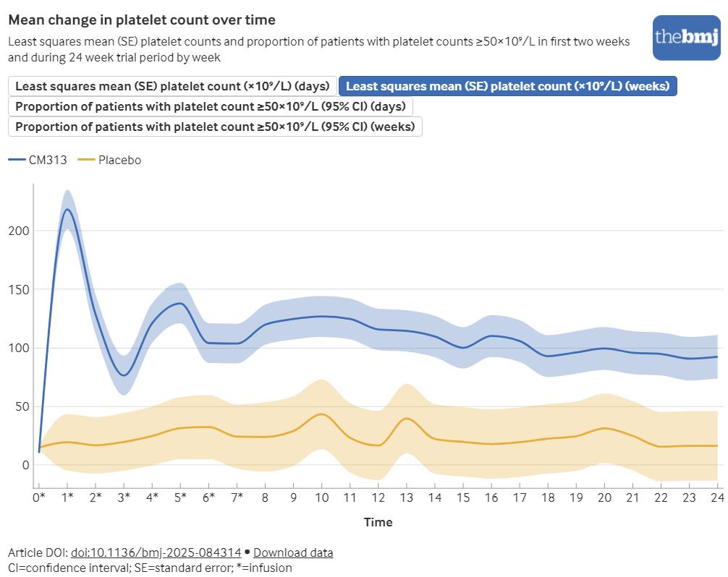The width and height of the screenshot is (728, 577).
Task: Click the week 16 axis label
Action: pos(491,497)
